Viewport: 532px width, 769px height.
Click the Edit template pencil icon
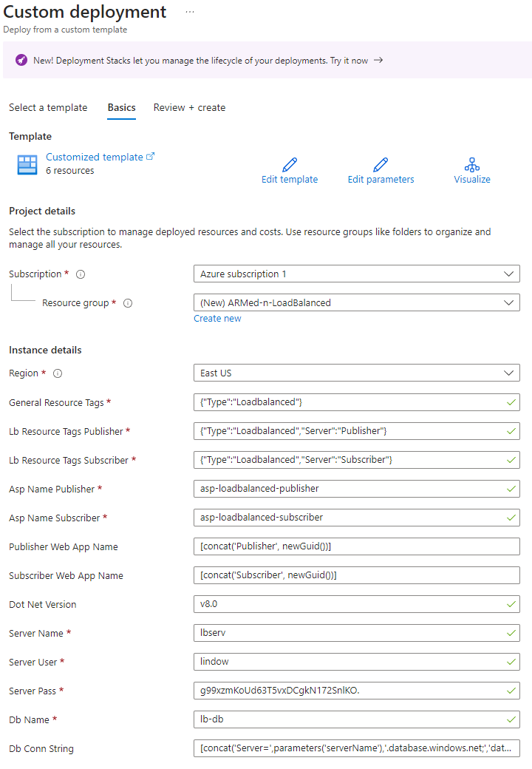(290, 164)
